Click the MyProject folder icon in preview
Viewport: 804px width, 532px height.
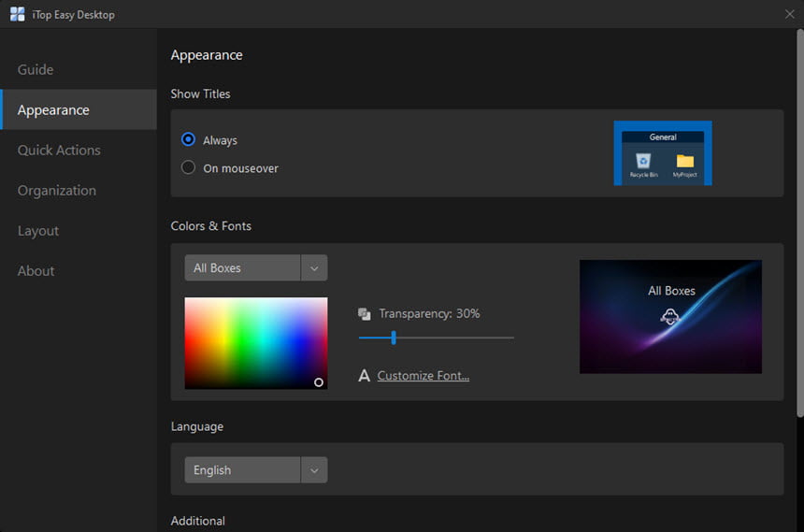(685, 161)
